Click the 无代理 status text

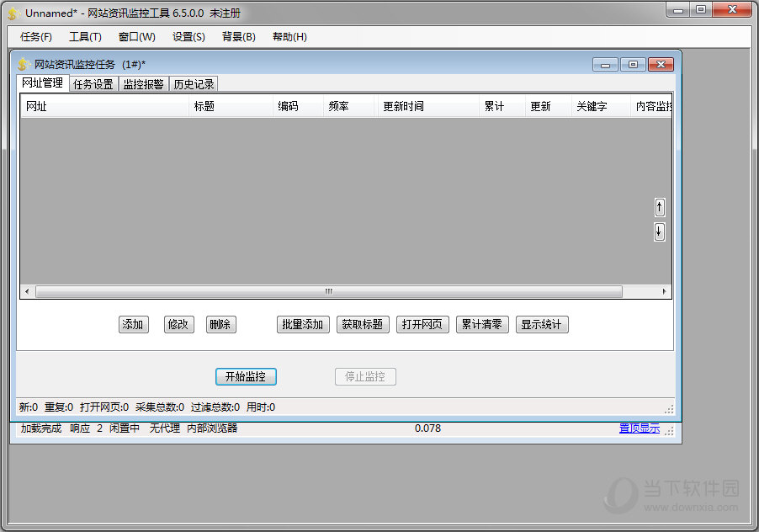point(165,428)
